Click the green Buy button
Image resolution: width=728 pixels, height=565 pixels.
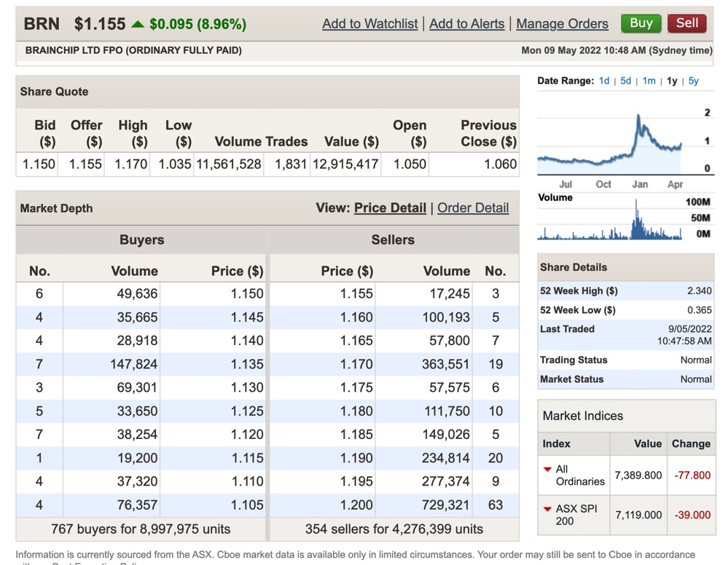point(641,23)
